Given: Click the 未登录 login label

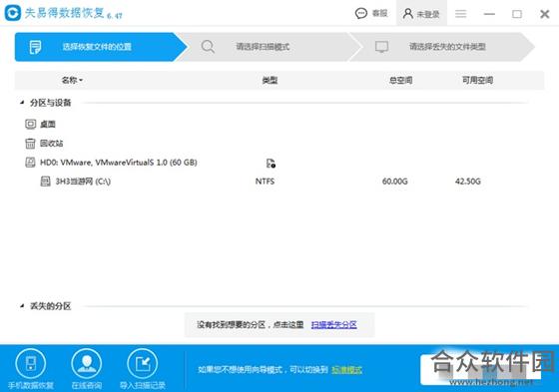Looking at the screenshot, I should [x=428, y=14].
